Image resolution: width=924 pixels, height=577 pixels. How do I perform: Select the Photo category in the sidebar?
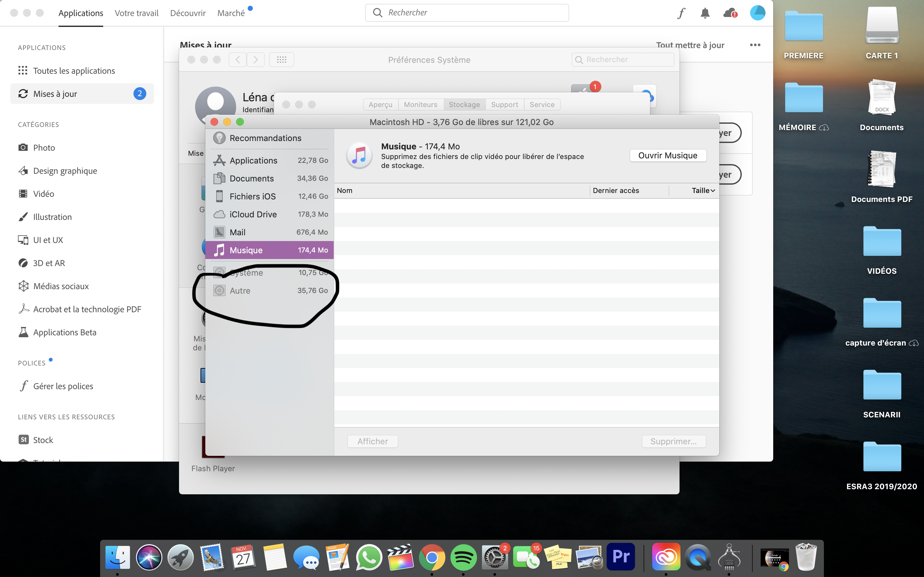coord(44,148)
